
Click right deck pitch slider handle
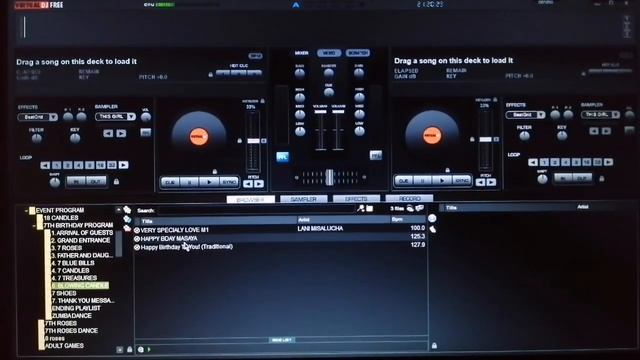pyautogui.click(x=485, y=140)
